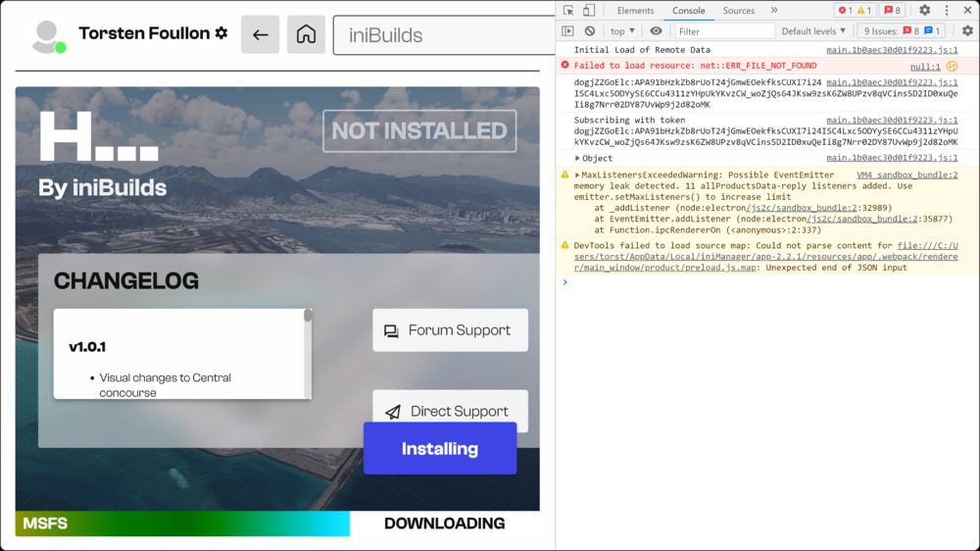980x551 pixels.
Task: Click the Forum Support button
Action: point(450,330)
